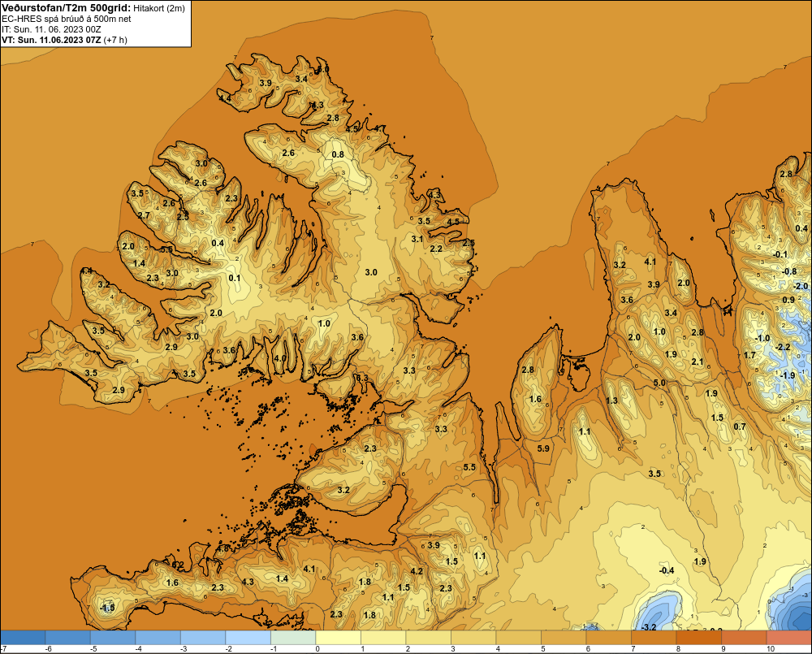Select the salmon legend swatch right of 10
The width and height of the screenshot is (812, 654).
click(788, 638)
